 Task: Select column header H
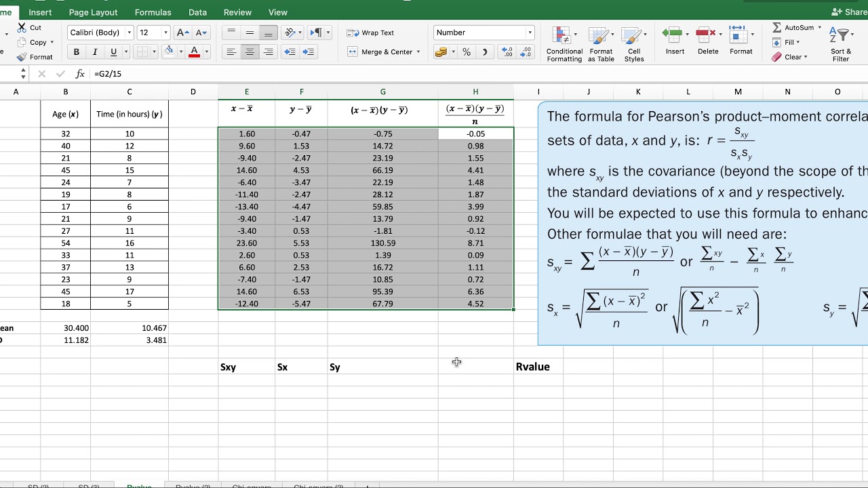click(475, 91)
